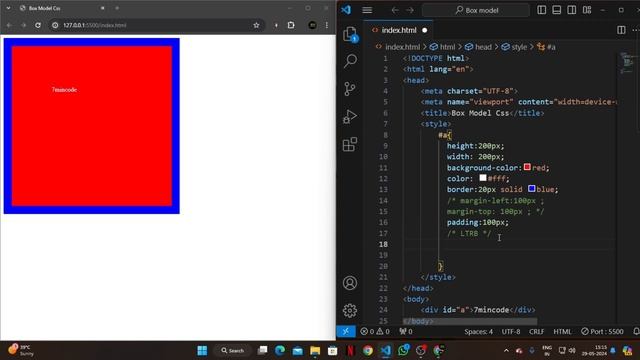Reload the page in Chrome

pyautogui.click(x=38, y=25)
